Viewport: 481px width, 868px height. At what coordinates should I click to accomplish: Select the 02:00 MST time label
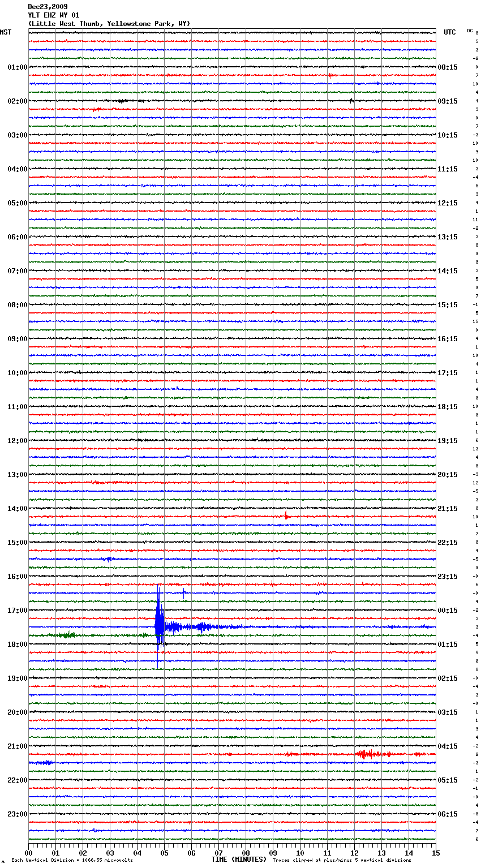[x=17, y=101]
